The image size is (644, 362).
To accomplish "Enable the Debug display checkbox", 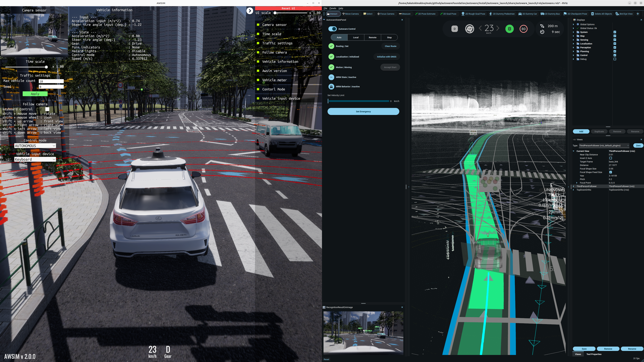I will click(x=615, y=59).
